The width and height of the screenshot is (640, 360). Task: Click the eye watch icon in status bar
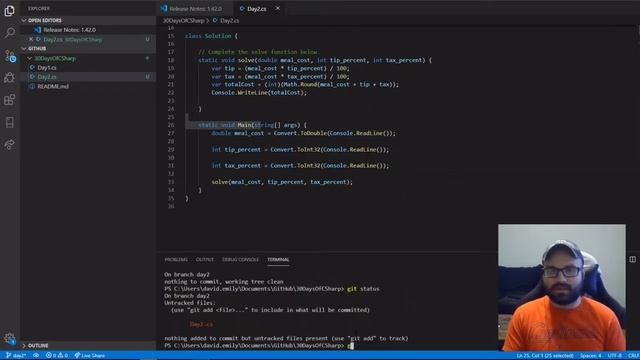[x=36, y=356]
